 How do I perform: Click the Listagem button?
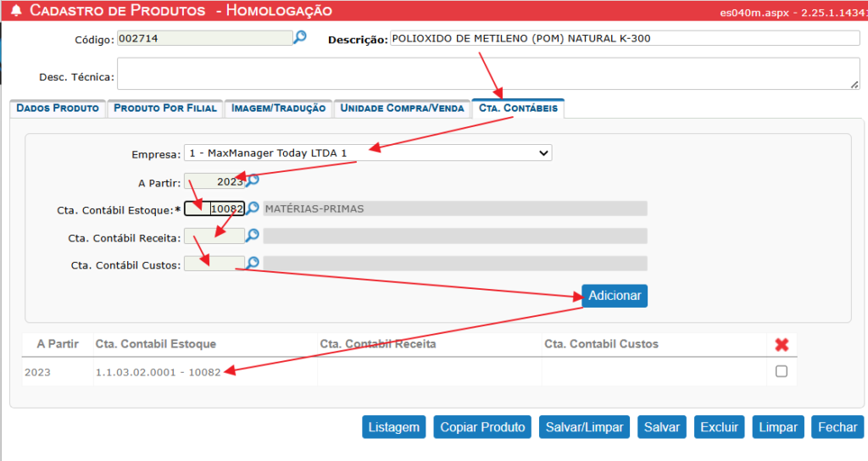pyautogui.click(x=394, y=427)
